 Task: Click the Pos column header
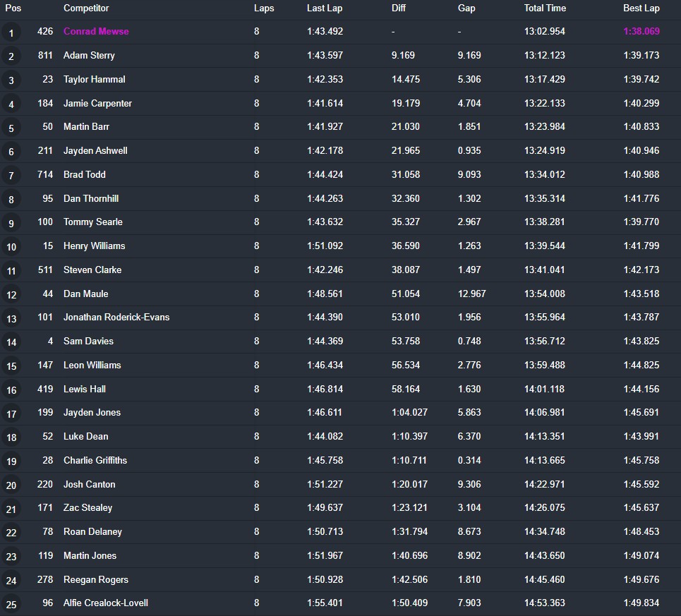(x=13, y=8)
